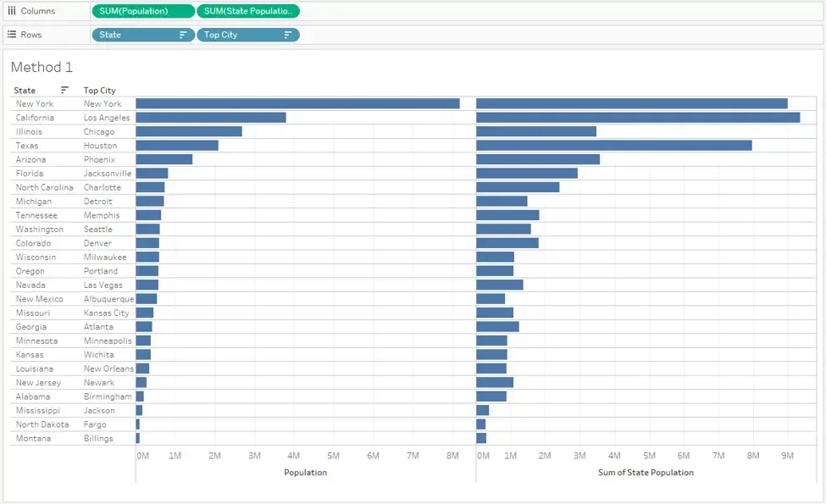Click the Wisconsin state label
826x504 pixels.
pyautogui.click(x=36, y=257)
